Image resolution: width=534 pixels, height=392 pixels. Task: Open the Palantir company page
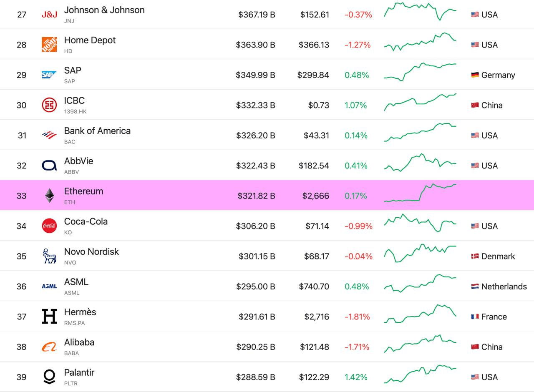(79, 372)
